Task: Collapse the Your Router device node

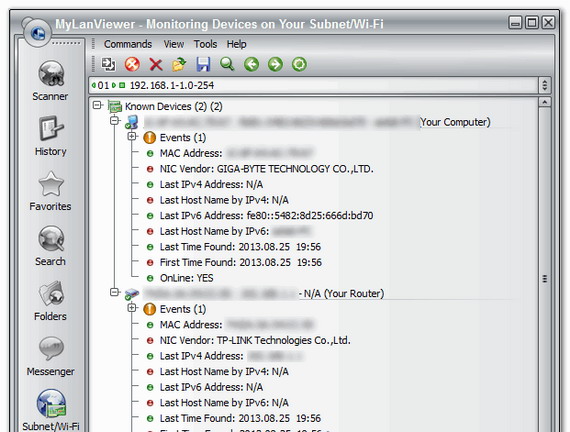Action: point(115,292)
